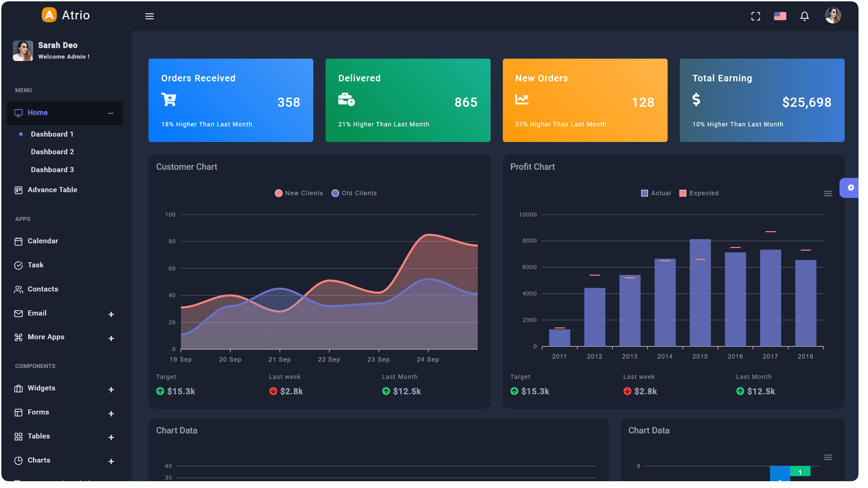
Task: Collapse the Home menu
Action: (x=110, y=113)
